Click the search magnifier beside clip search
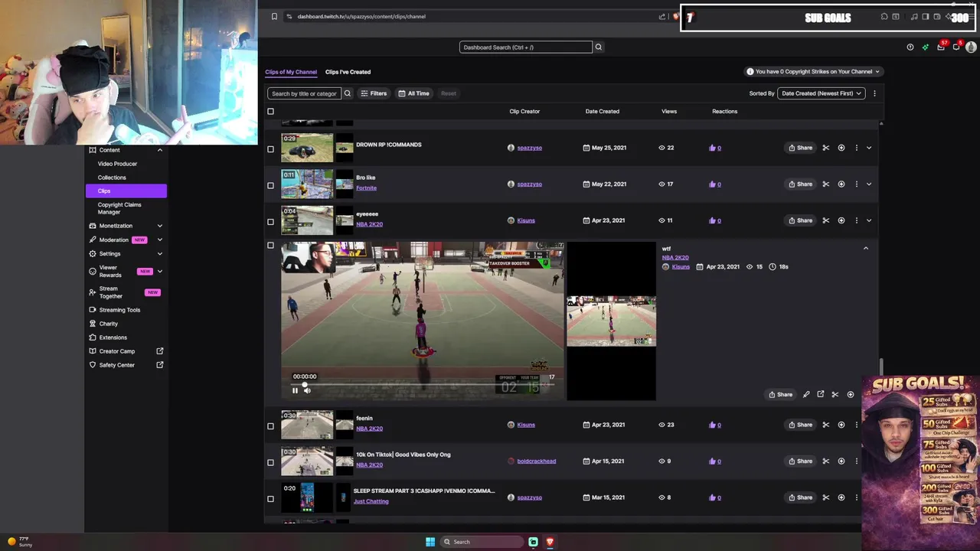Screen dimensions: 980x551 point(347,93)
